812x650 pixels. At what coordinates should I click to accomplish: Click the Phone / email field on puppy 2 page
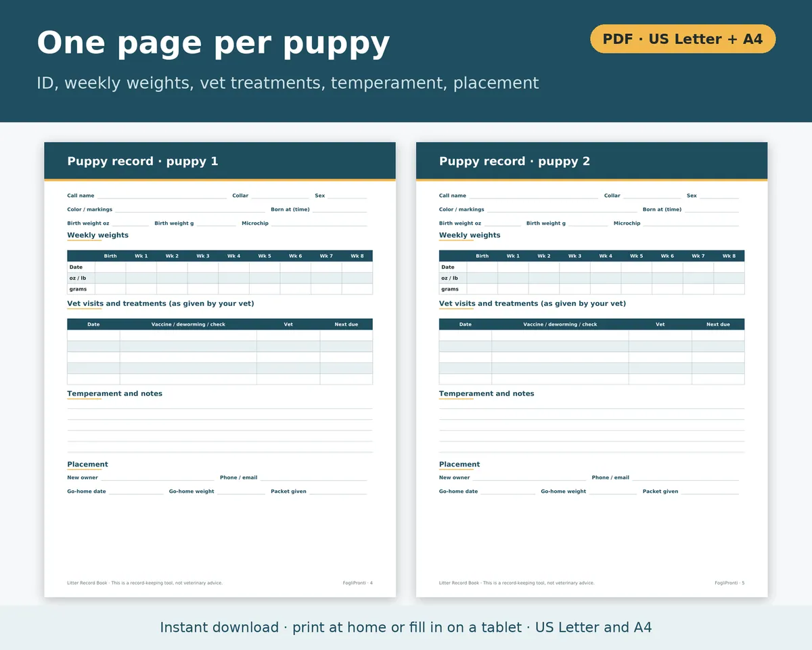pyautogui.click(x=686, y=477)
